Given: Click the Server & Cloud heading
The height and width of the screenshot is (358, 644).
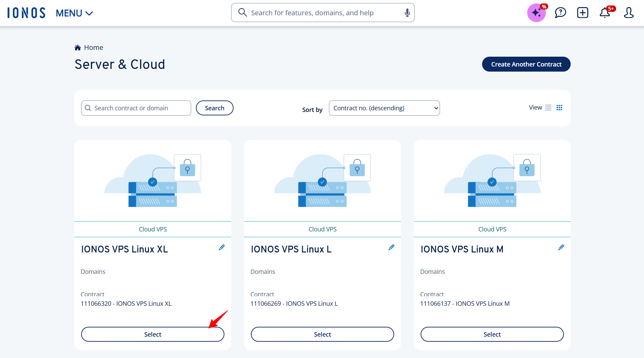Looking at the screenshot, I should (120, 64).
